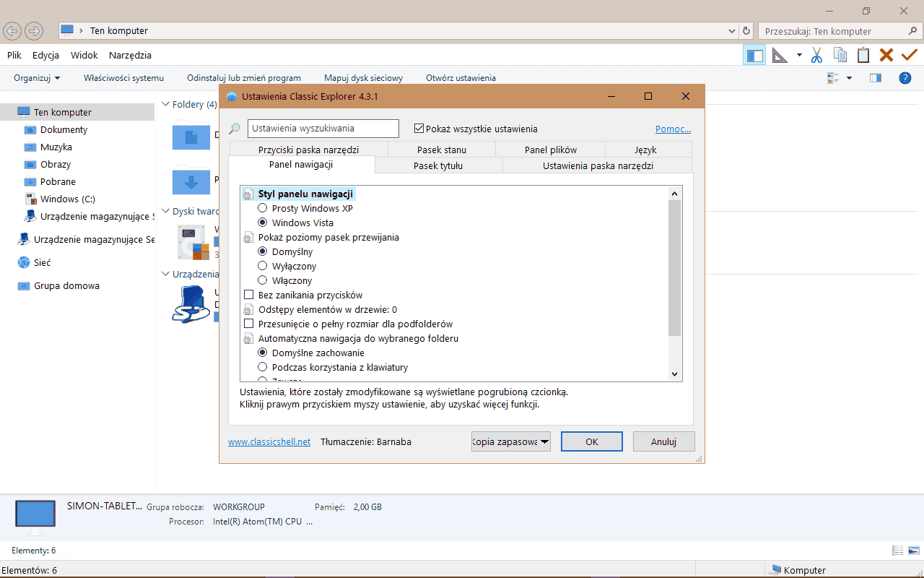924x578 pixels.
Task: Click the forward arrow in Explorer
Action: coord(34,30)
